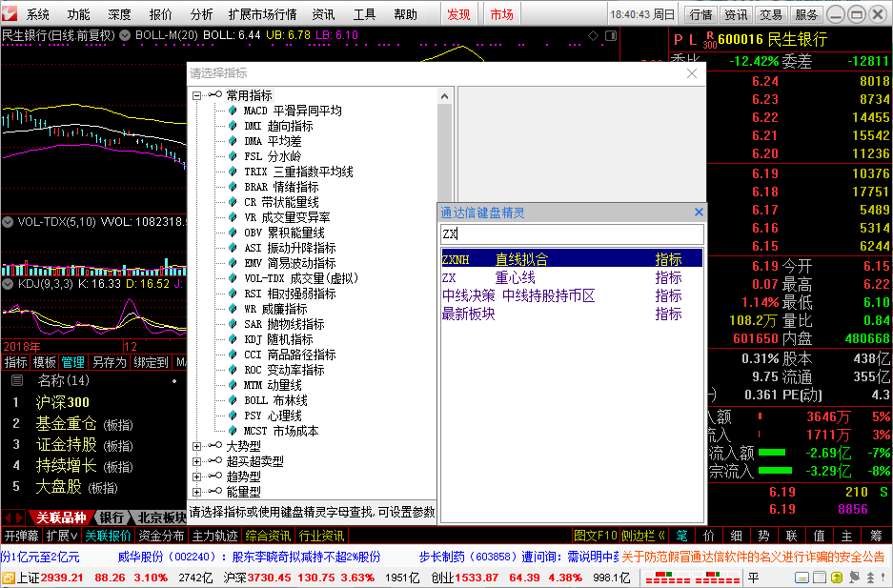Select the BRAR 情绪指标 indicator icon
The image size is (893, 588).
233,187
